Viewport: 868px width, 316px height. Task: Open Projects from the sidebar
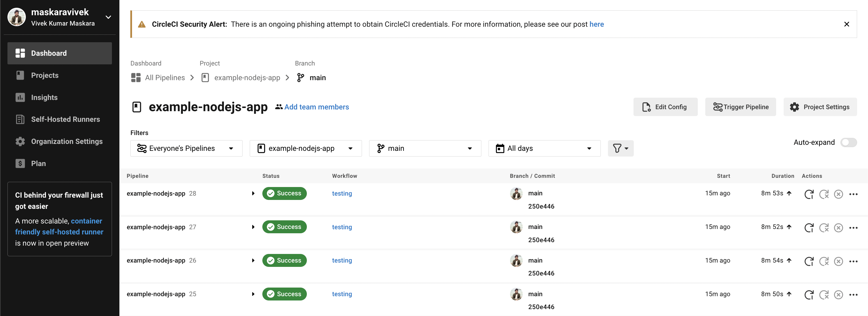45,75
